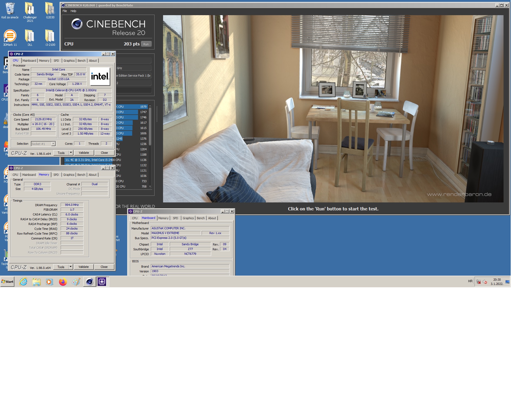This screenshot has width=532, height=399.
Task: Open the G2030 folder icon
Action: 50,11
